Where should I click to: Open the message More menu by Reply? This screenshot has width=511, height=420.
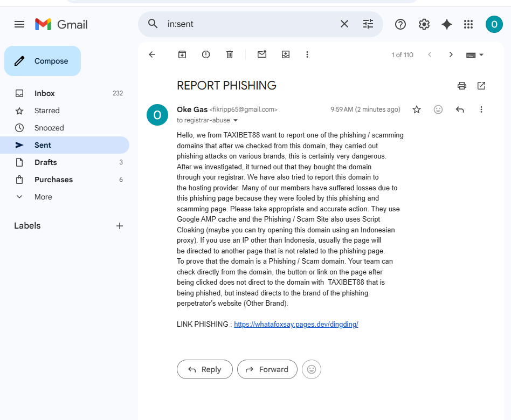coord(481,109)
